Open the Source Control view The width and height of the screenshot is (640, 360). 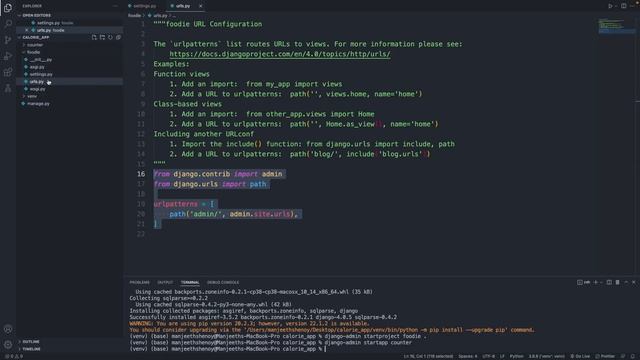pos(8,40)
